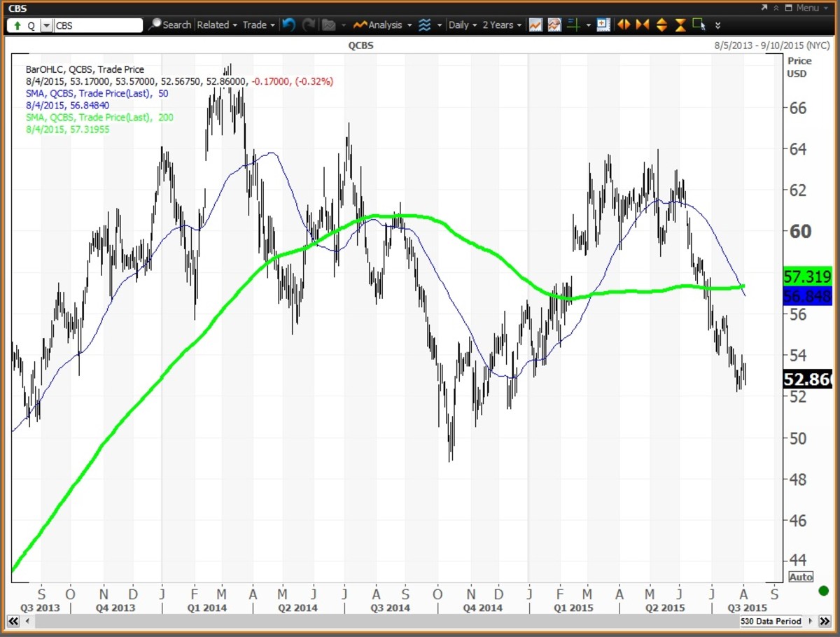Screen dimensions: 840x637
Task: Click the Q1 2014 quarter label
Action: point(206,608)
